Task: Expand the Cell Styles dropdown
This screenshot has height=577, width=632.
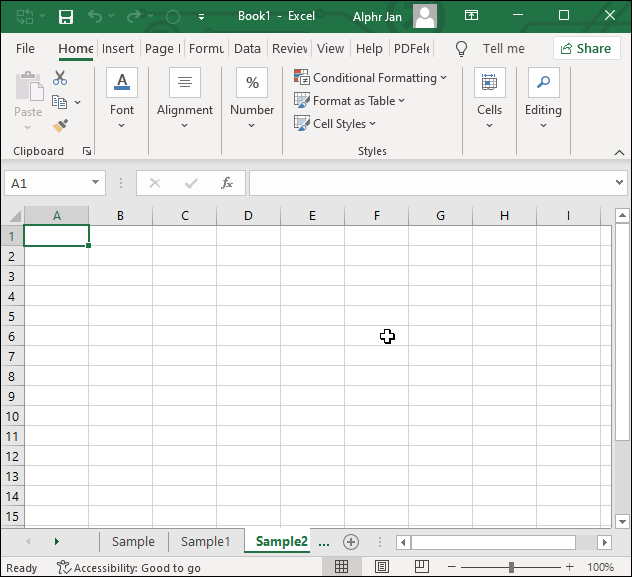Action: (336, 123)
